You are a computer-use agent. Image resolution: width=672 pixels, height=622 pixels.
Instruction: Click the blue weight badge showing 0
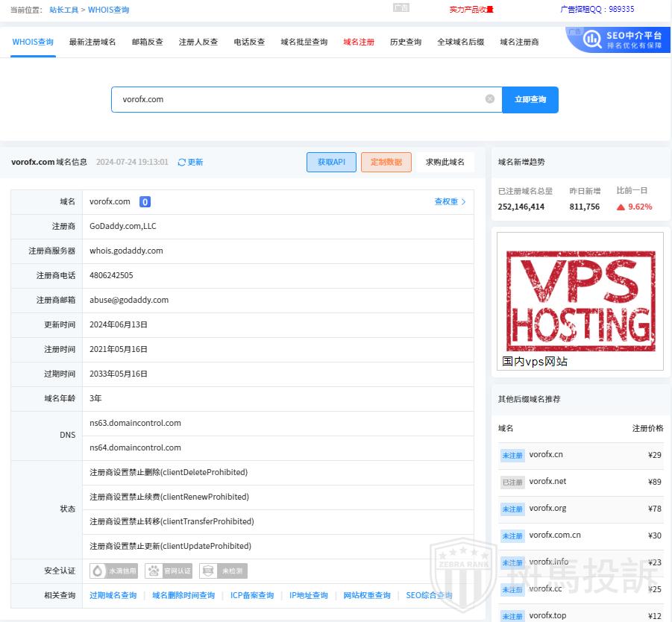point(145,202)
